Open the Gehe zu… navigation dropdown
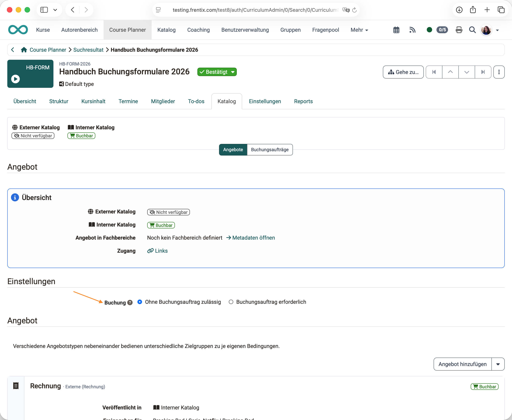Screen dimensions: 512x420 click(x=403, y=72)
